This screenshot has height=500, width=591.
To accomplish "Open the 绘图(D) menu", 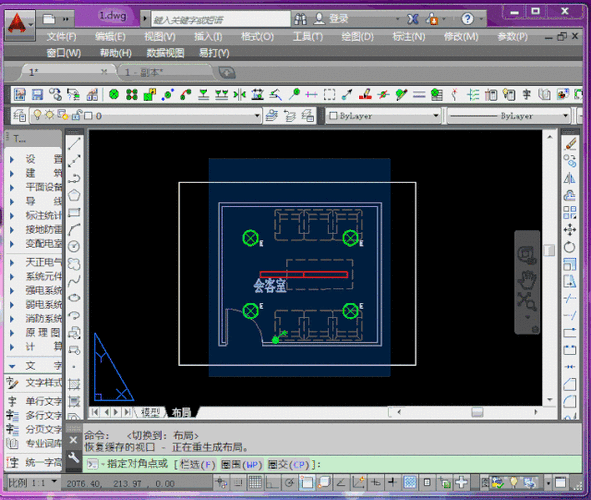I will pyautogui.click(x=357, y=37).
